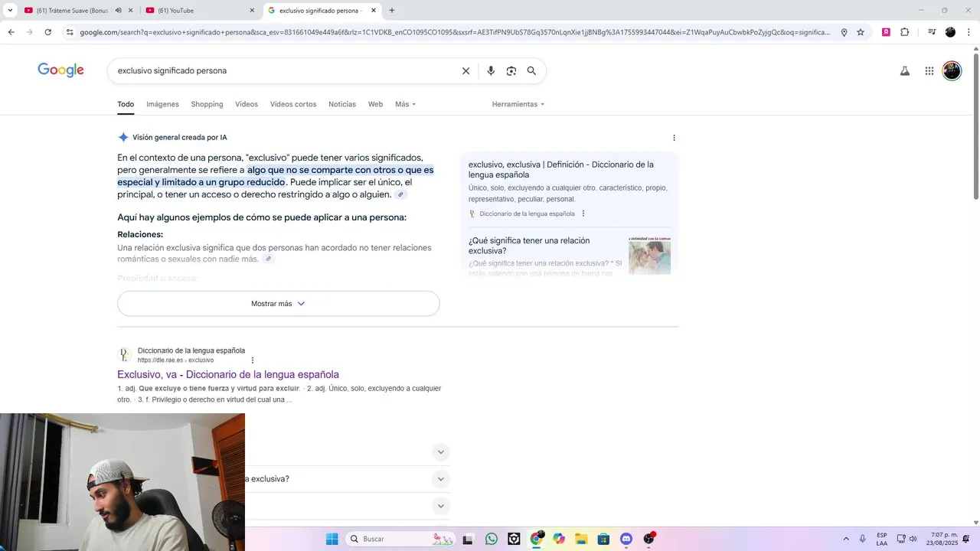Click the link chip after 'con nadie más.'

coord(268,259)
